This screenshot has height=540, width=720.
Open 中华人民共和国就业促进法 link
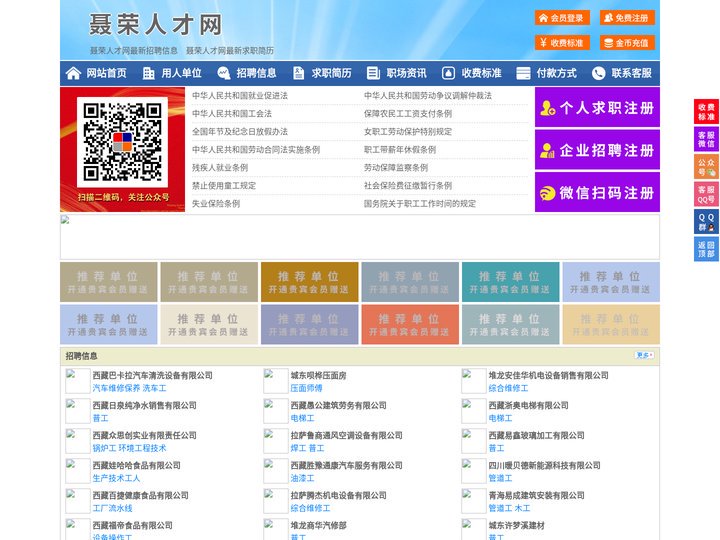coord(240,96)
